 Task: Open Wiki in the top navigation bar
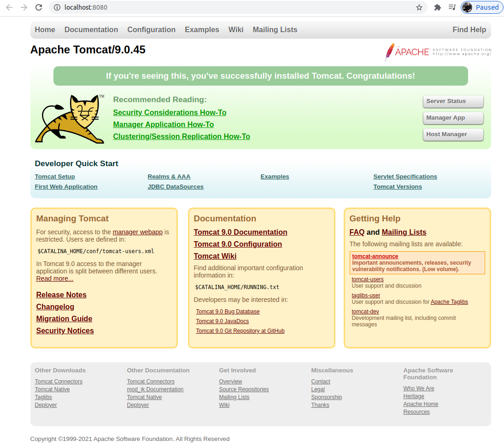tap(236, 29)
